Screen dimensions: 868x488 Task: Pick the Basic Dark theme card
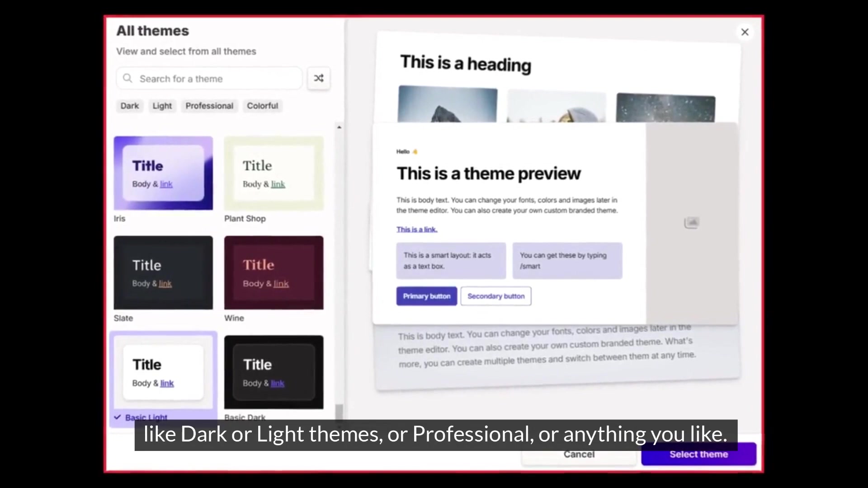coord(274,372)
